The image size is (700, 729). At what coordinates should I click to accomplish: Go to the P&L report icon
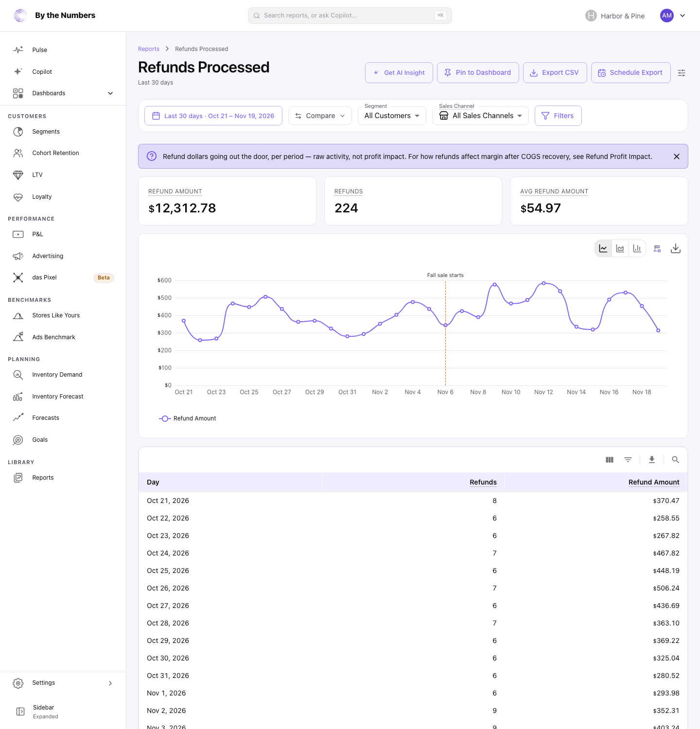point(18,234)
